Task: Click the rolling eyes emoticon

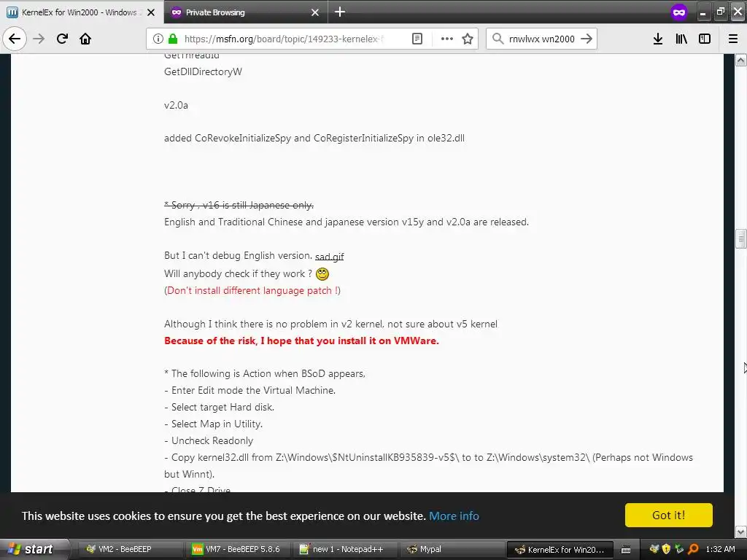Action: pos(322,274)
